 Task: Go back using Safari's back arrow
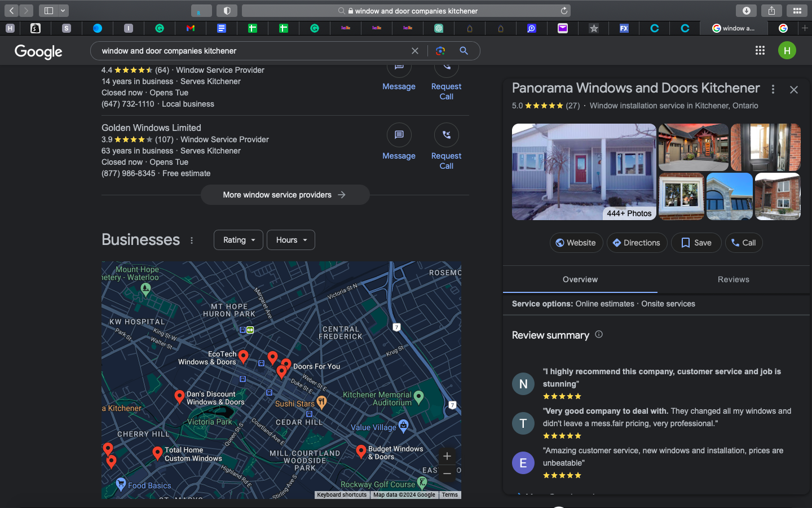click(11, 11)
